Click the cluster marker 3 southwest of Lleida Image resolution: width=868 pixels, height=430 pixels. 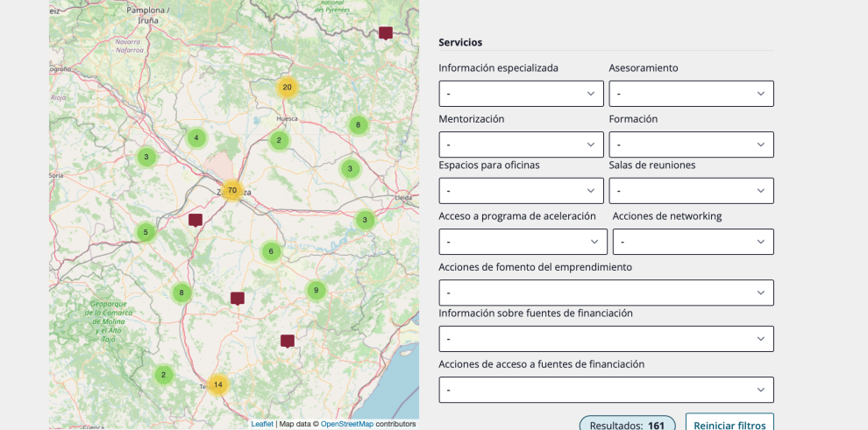(x=364, y=220)
